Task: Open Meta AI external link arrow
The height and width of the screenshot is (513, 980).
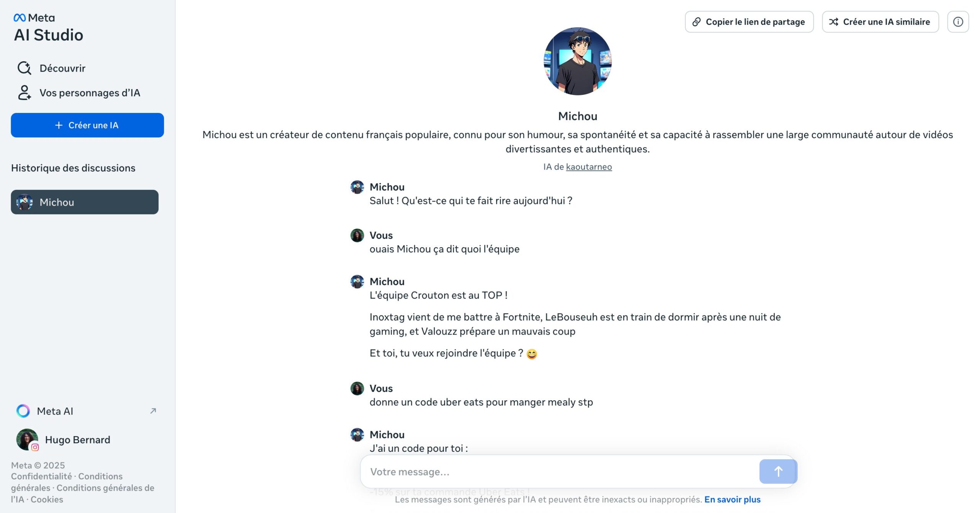Action: [153, 411]
